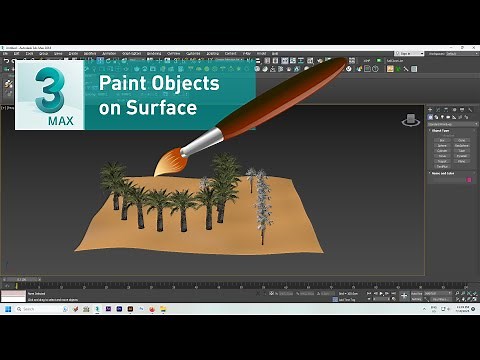Toggle the Set Key mode button
The height and width of the screenshot is (360, 480).
(417, 299)
